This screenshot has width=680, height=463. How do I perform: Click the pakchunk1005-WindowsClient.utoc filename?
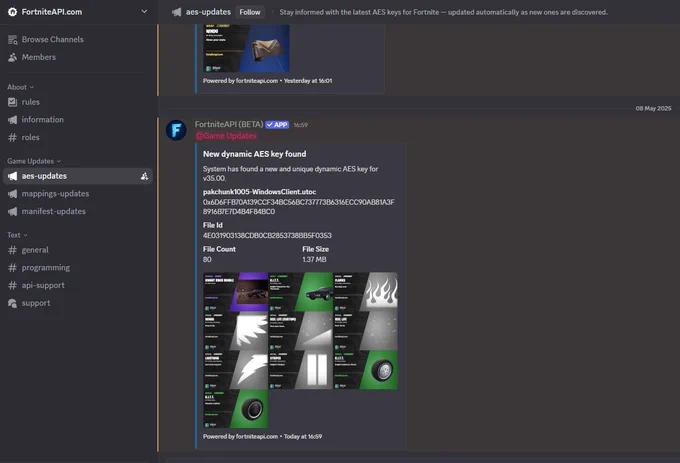[x=259, y=192]
